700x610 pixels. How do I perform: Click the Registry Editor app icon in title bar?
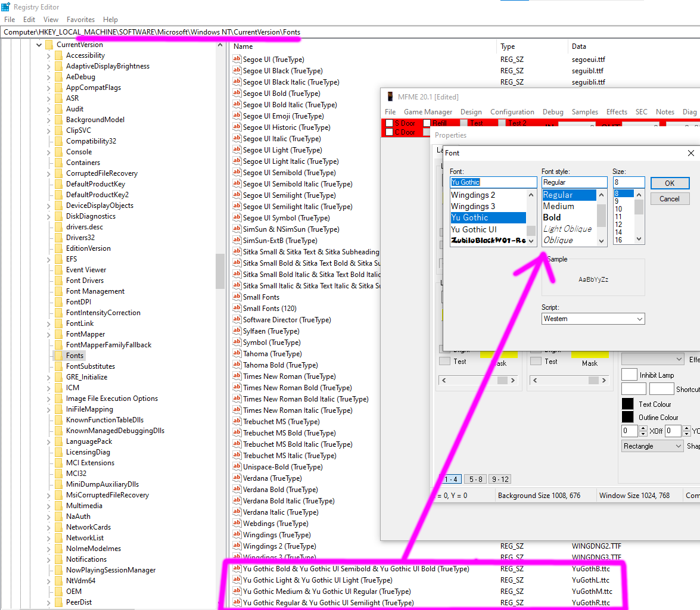click(x=5, y=7)
